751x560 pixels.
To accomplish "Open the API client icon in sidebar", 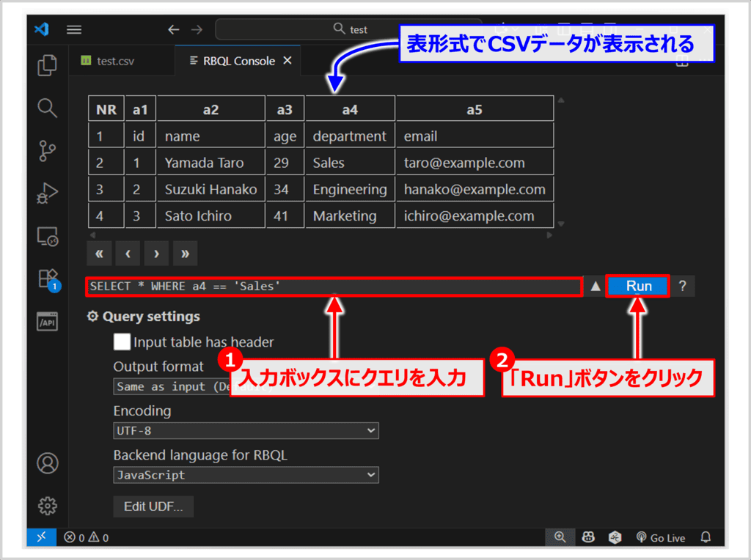I will point(48,322).
